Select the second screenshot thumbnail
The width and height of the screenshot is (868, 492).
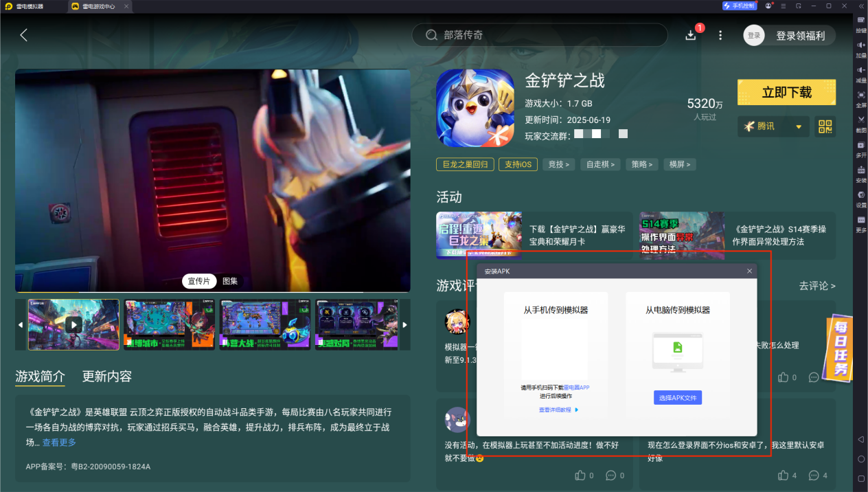(x=169, y=324)
